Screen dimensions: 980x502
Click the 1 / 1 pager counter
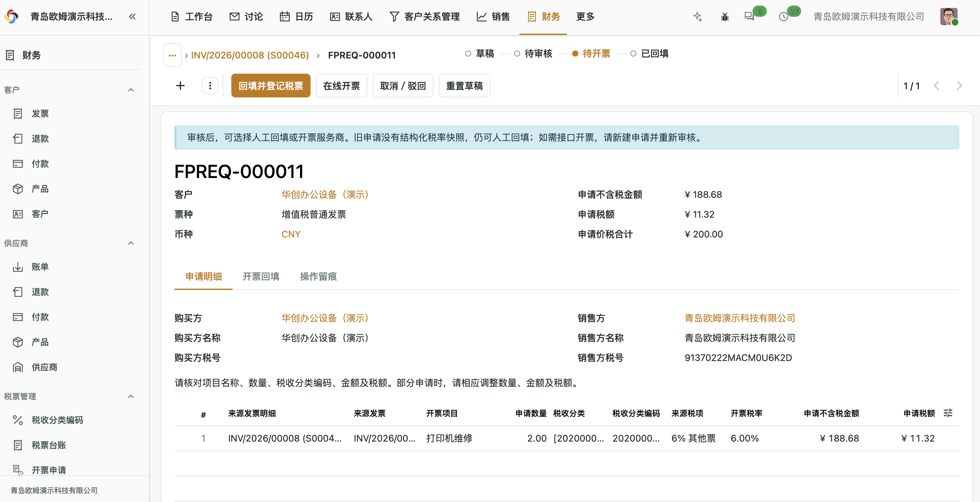(912, 86)
